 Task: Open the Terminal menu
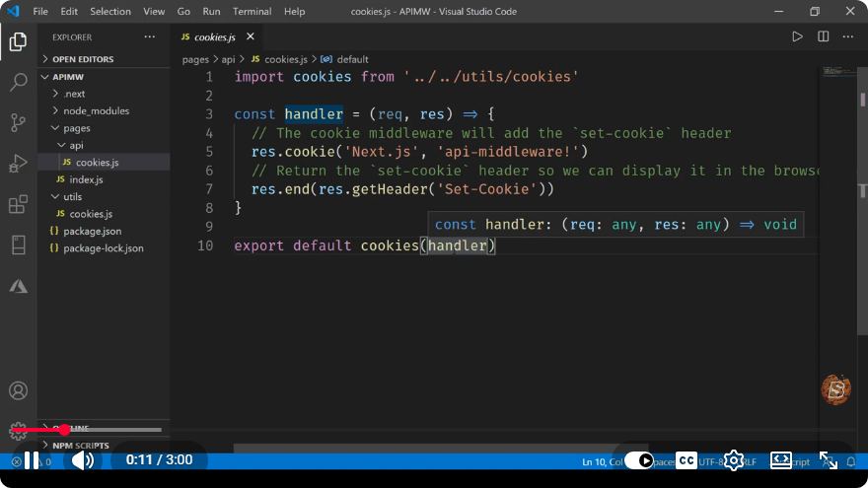(252, 11)
